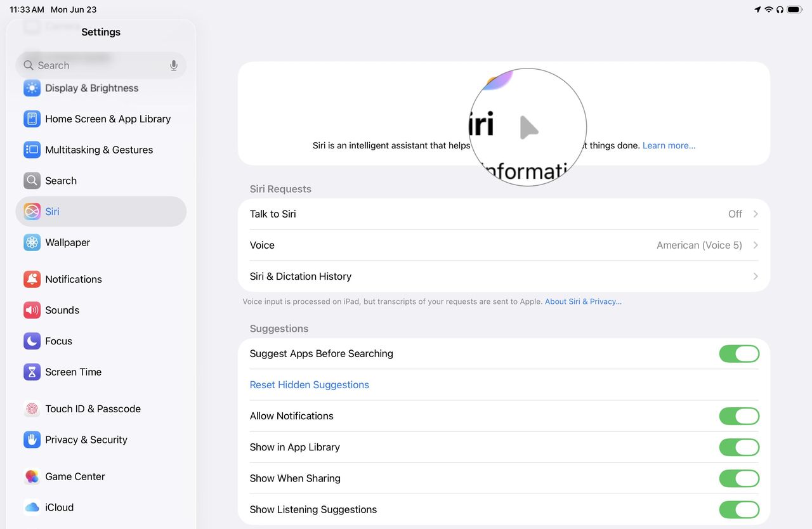The height and width of the screenshot is (529, 812).
Task: Tap the Wallpaper flower icon
Action: pos(32,242)
